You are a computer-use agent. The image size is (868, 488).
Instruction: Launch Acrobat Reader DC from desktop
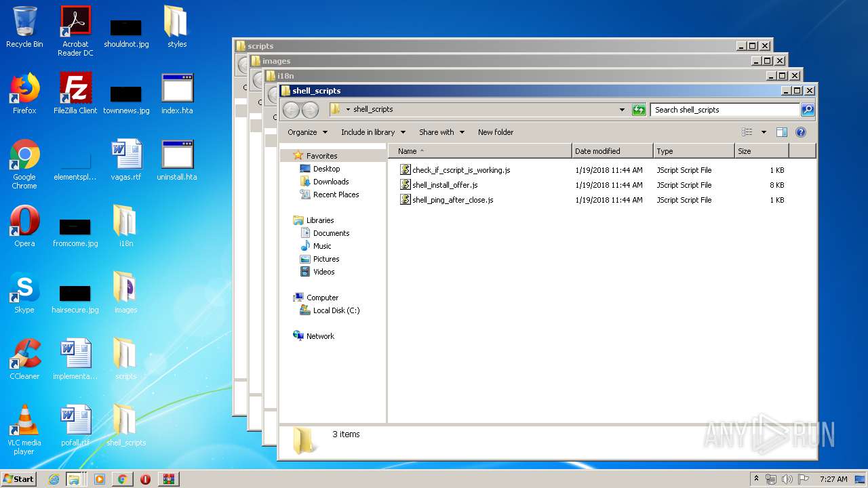[75, 31]
